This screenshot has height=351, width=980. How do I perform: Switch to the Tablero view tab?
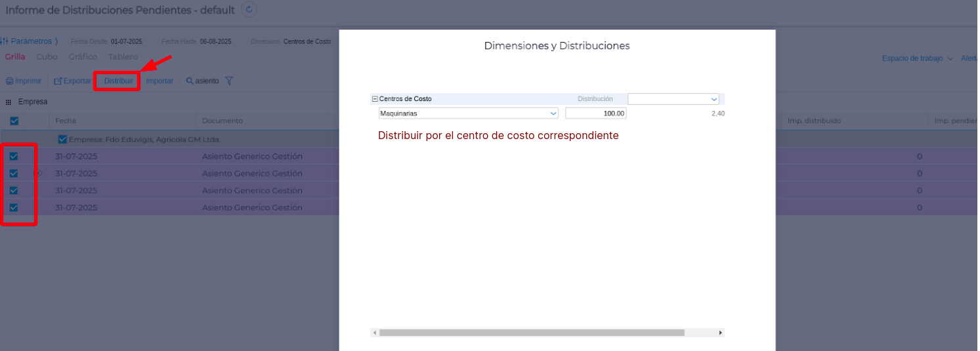click(123, 57)
